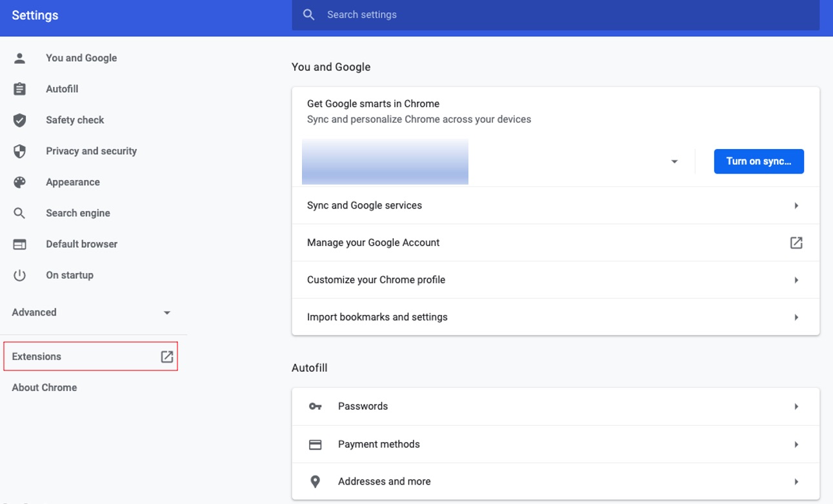Click the Appearance palette icon
This screenshot has width=833, height=504.
click(20, 182)
